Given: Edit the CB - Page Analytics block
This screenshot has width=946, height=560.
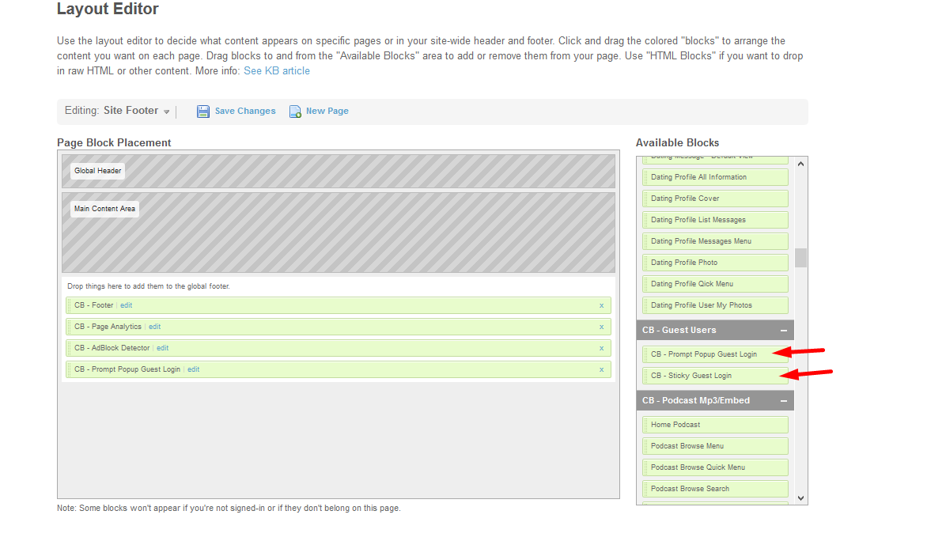Looking at the screenshot, I should point(155,327).
